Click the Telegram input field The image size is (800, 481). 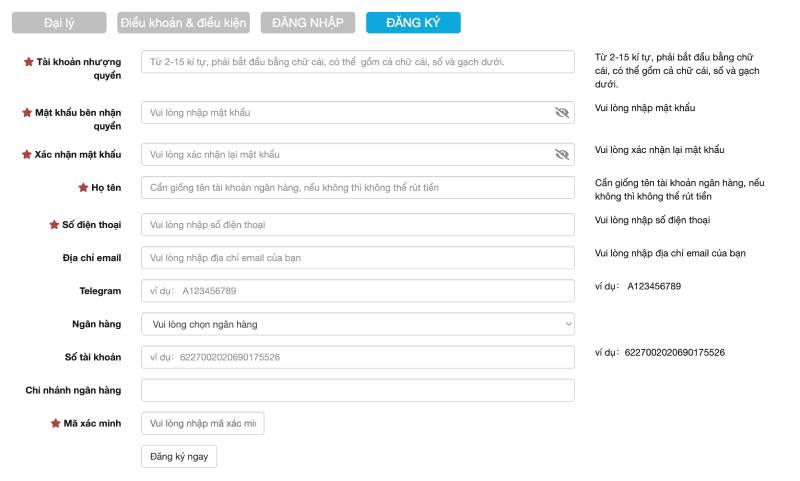[357, 291]
